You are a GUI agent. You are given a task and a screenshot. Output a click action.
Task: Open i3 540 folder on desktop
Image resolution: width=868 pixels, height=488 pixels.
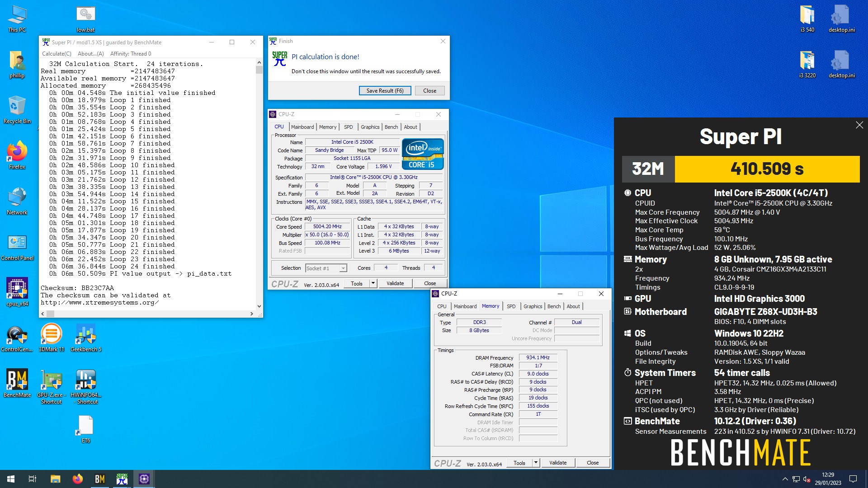tap(807, 19)
